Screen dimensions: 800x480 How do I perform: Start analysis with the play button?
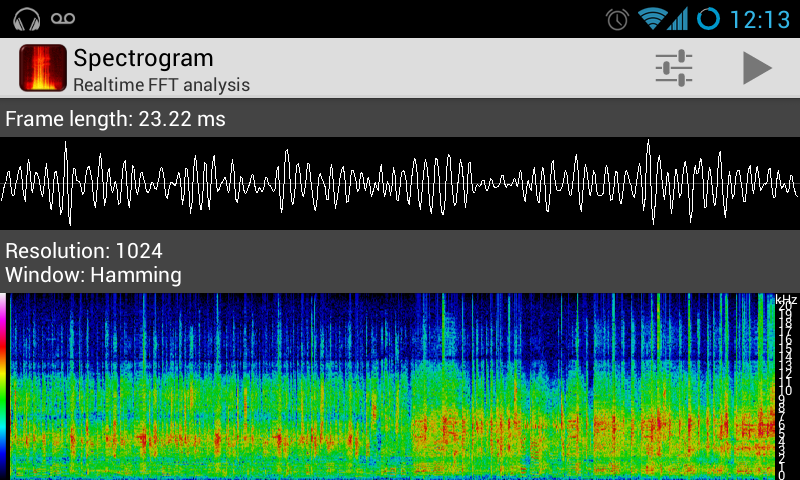coord(757,67)
